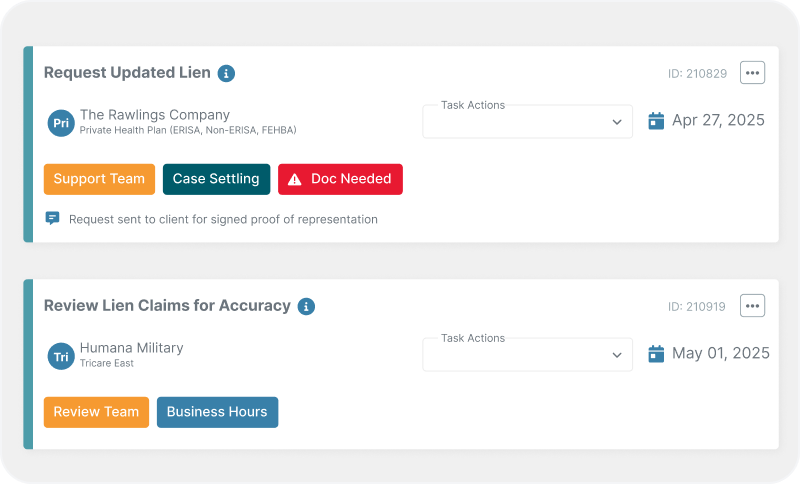The width and height of the screenshot is (800, 484).
Task: Open Task Actions dropdown for Review Lien Claims
Action: tap(528, 354)
